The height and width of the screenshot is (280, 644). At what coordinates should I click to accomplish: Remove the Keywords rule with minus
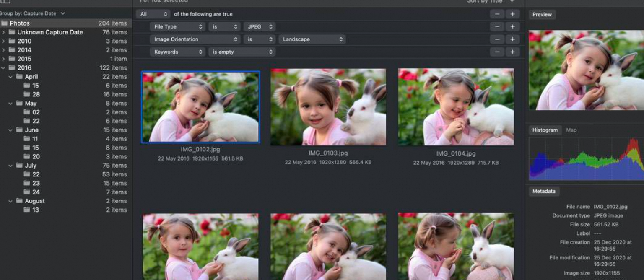[497, 52]
